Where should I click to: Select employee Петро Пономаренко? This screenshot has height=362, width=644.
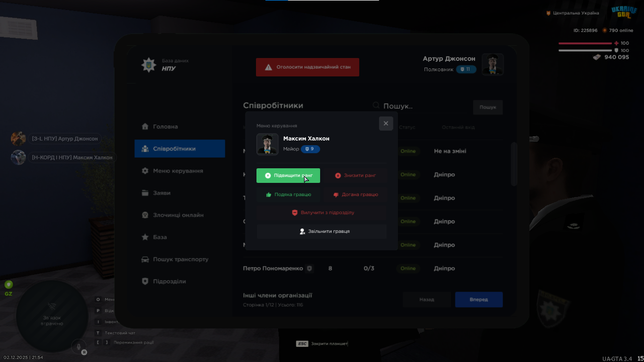click(273, 268)
